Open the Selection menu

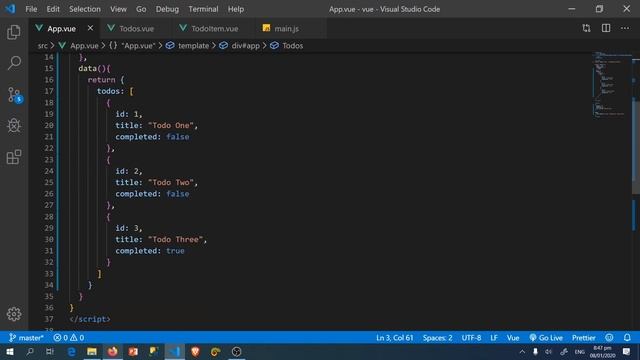click(84, 9)
